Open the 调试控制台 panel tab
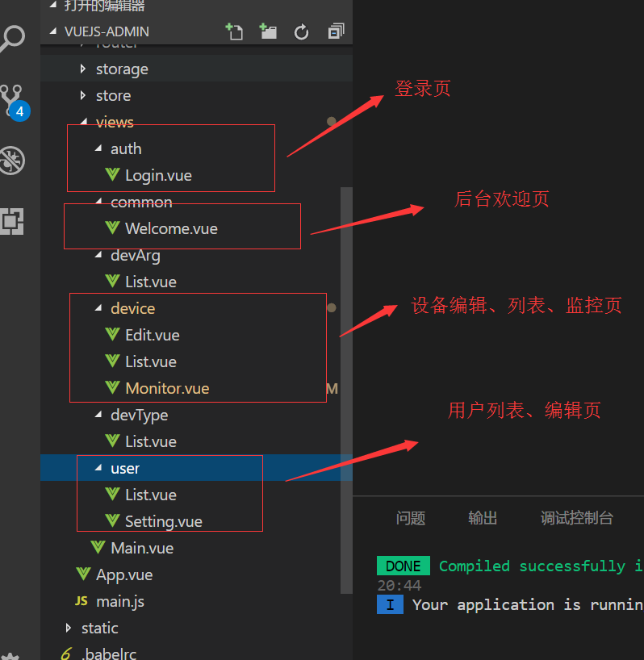This screenshot has height=660, width=644. point(576,518)
